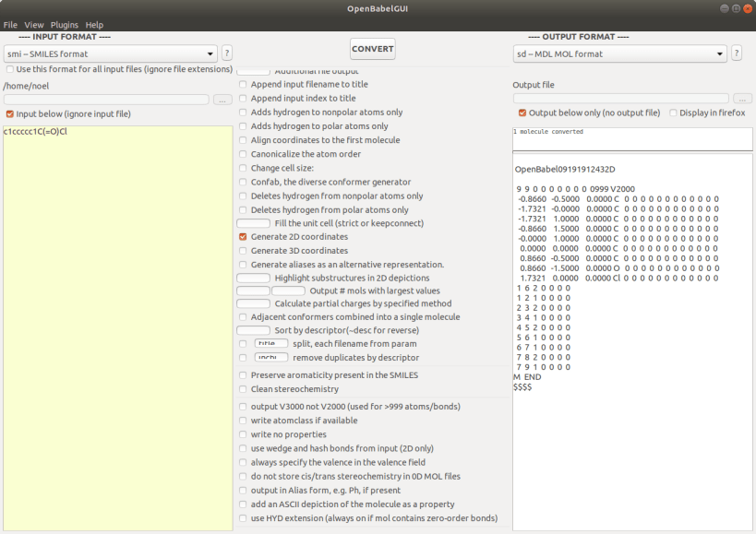Click the SMILES input text 'c1ccccc1C(=O)Cl'

[x=35, y=132]
